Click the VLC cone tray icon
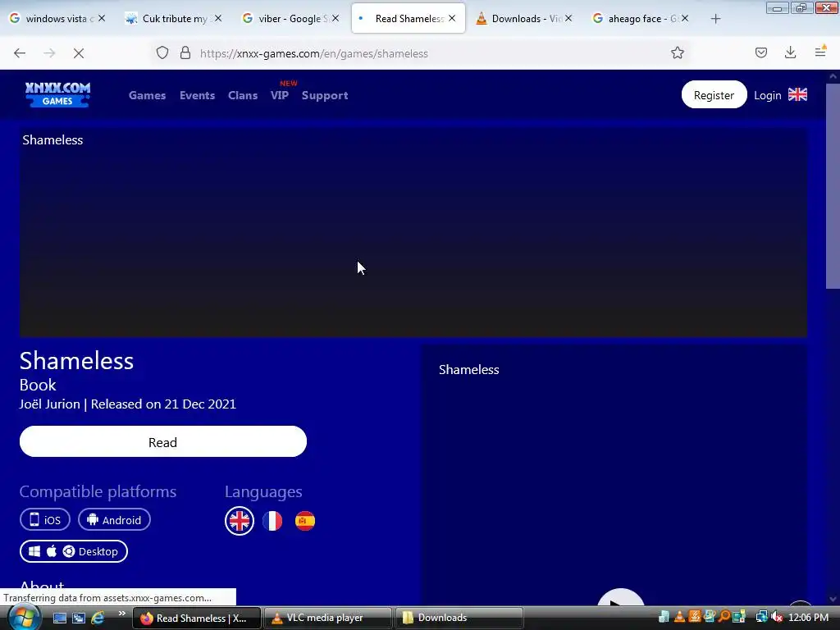The height and width of the screenshot is (630, 840). click(x=679, y=617)
